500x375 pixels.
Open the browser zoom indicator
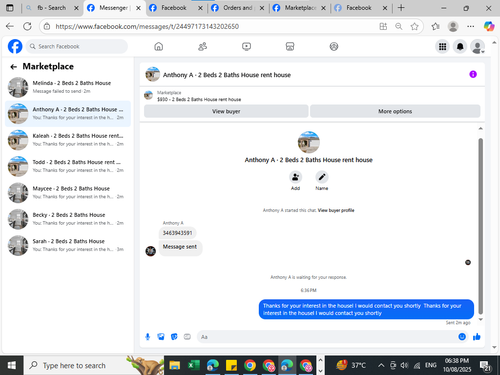pyautogui.click(x=399, y=26)
